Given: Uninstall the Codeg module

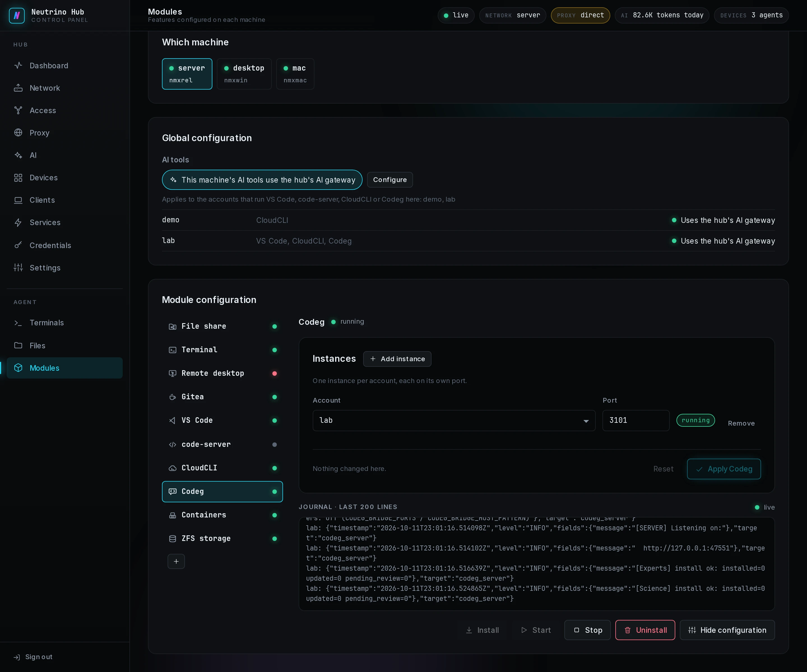Looking at the screenshot, I should pos(645,630).
